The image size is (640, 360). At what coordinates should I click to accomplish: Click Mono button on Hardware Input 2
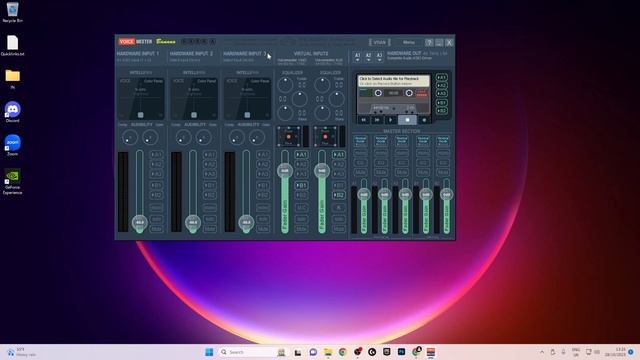[209, 208]
